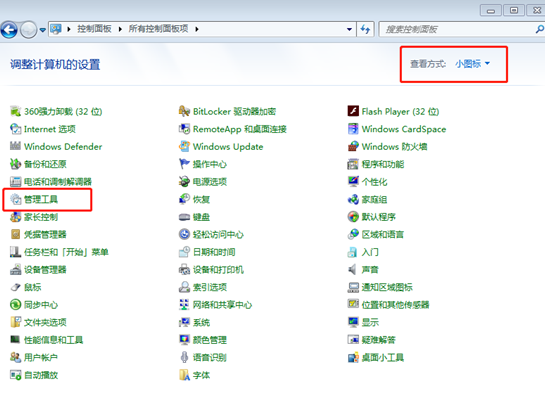Open the 个性化 link
The width and height of the screenshot is (545, 412).
[x=375, y=182]
